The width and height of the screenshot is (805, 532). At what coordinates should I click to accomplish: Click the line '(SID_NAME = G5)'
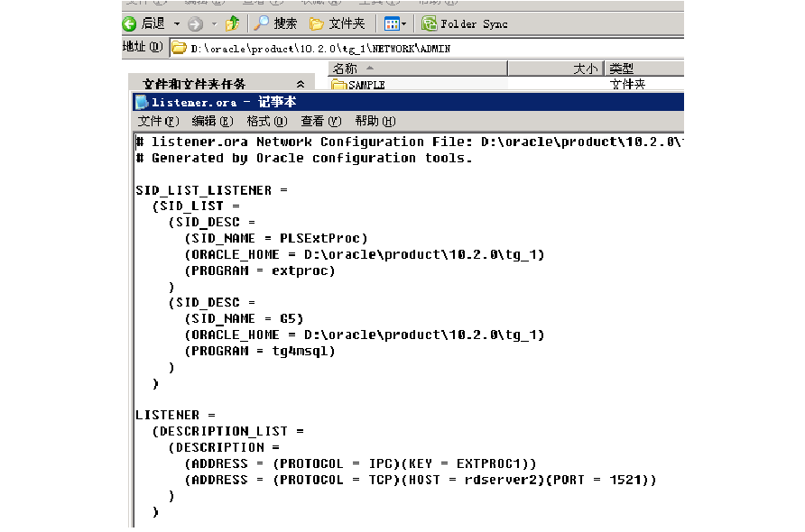coord(244,318)
